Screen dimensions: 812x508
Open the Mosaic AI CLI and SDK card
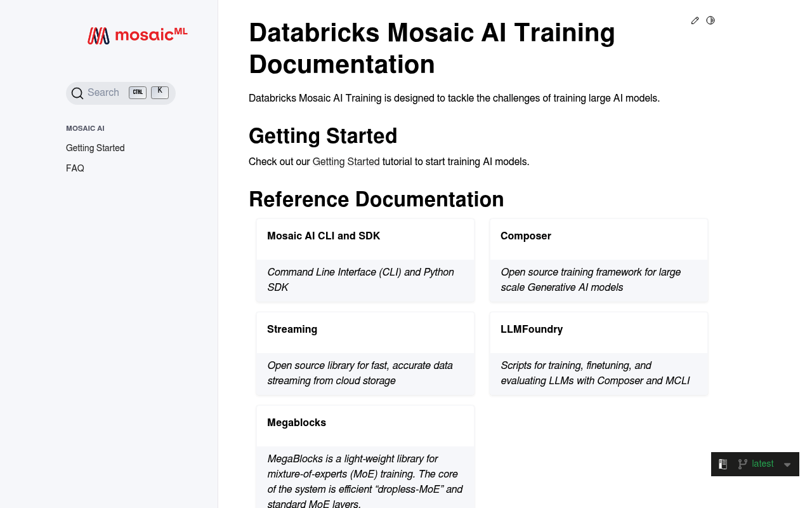(365, 260)
